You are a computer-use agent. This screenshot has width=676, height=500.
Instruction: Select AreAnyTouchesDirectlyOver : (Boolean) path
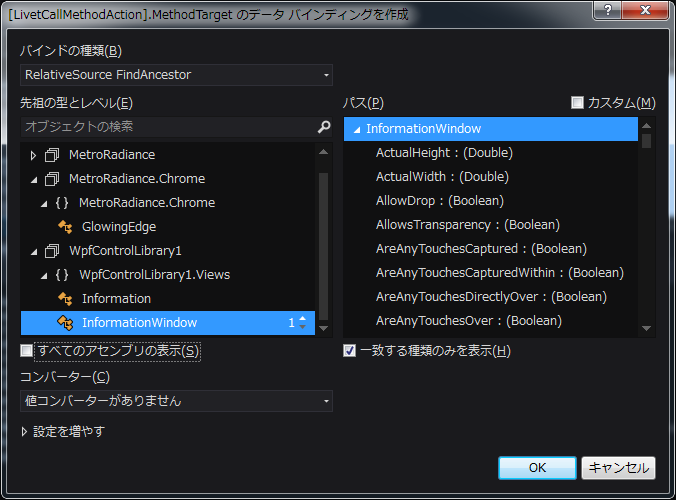pyautogui.click(x=491, y=297)
